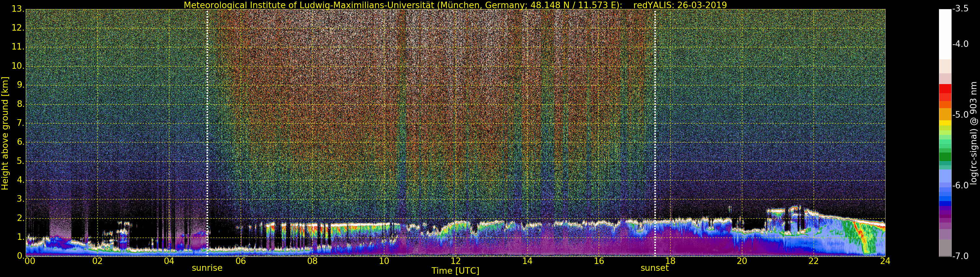Click the red band of the colorbar
Screen dimensions: 980x277
coord(945,89)
